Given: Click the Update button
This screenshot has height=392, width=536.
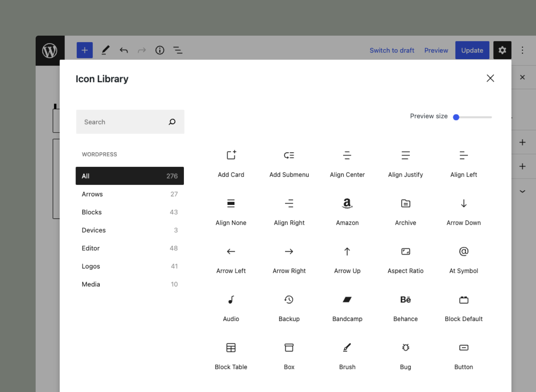Looking at the screenshot, I should [x=472, y=50].
